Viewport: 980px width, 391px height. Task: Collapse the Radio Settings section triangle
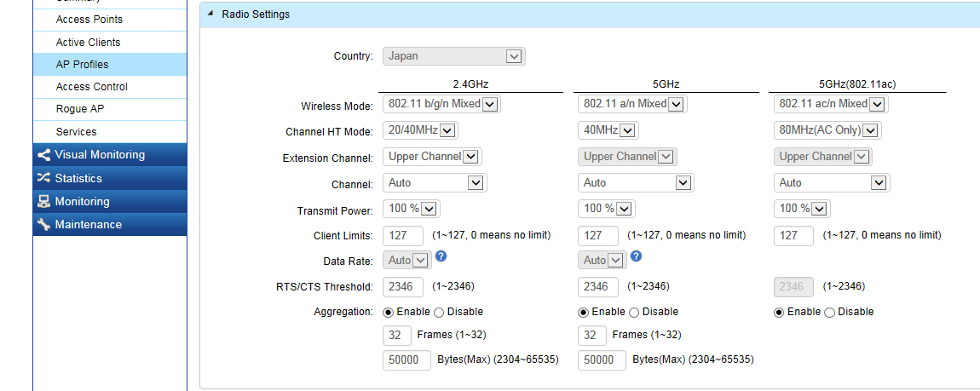[x=210, y=14]
